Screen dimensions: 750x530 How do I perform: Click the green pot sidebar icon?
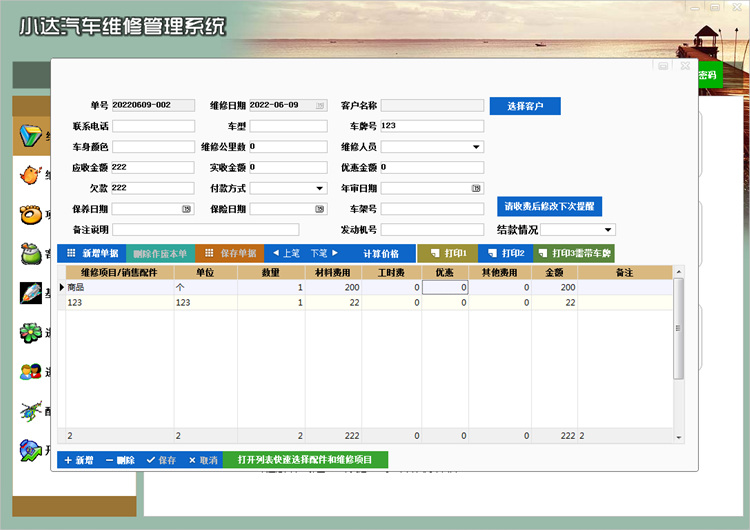pyautogui.click(x=31, y=254)
